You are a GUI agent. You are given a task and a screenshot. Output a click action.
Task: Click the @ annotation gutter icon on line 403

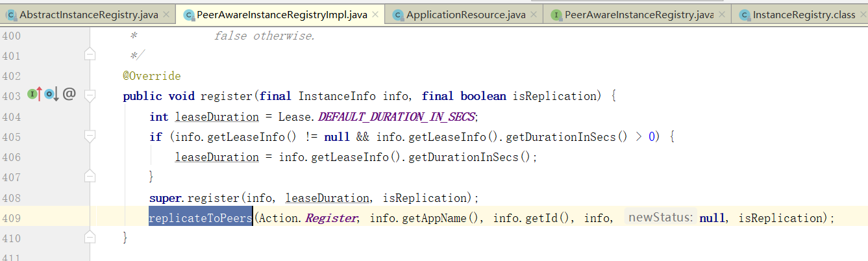[69, 95]
